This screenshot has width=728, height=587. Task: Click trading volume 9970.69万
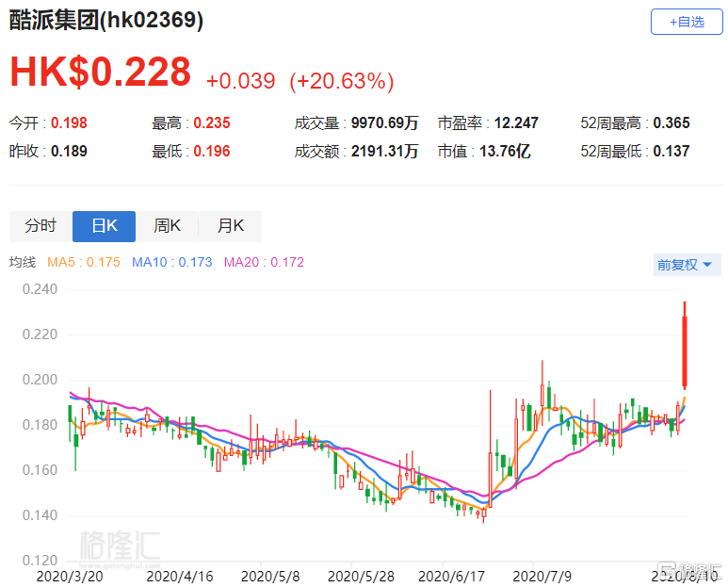pos(384,123)
